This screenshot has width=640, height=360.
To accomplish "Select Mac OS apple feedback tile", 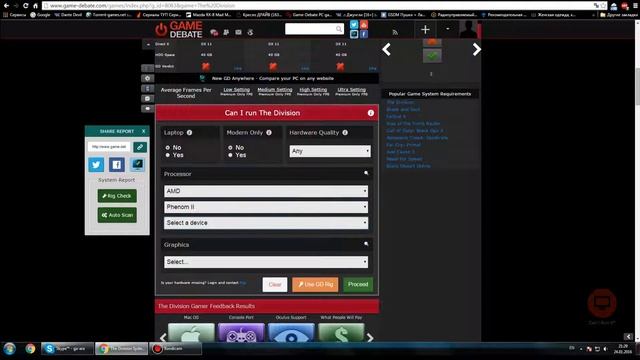I will point(191,333).
